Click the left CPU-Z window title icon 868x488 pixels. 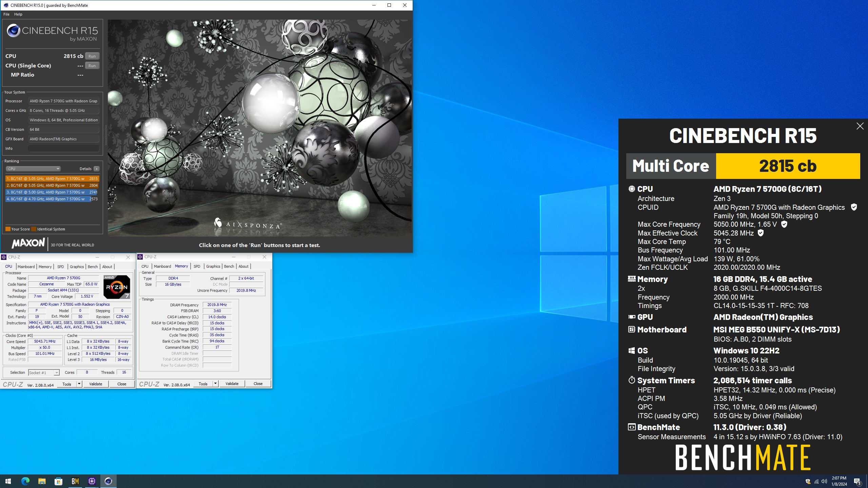[x=4, y=257]
